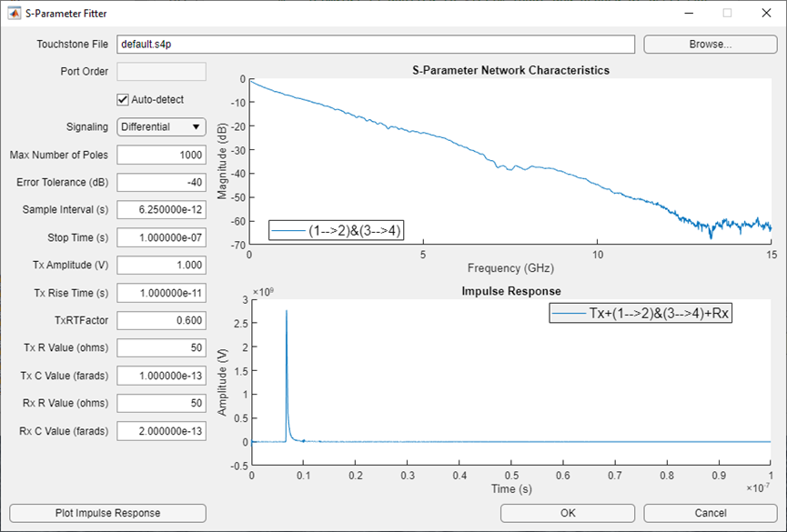Click the TxRTFactor input field
The image size is (787, 532).
tap(161, 320)
